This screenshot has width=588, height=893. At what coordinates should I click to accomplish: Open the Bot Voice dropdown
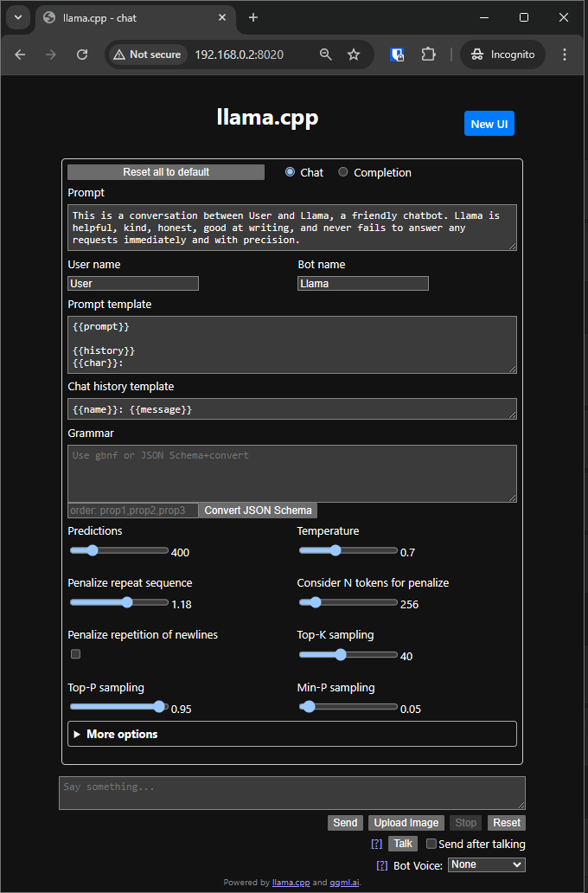tap(487, 864)
